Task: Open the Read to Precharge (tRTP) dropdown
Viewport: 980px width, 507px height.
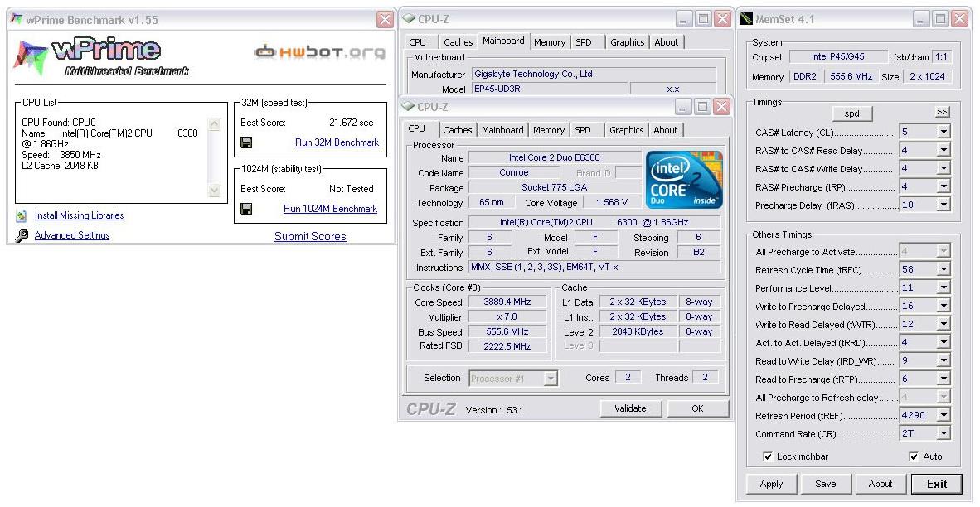Action: pyautogui.click(x=944, y=379)
